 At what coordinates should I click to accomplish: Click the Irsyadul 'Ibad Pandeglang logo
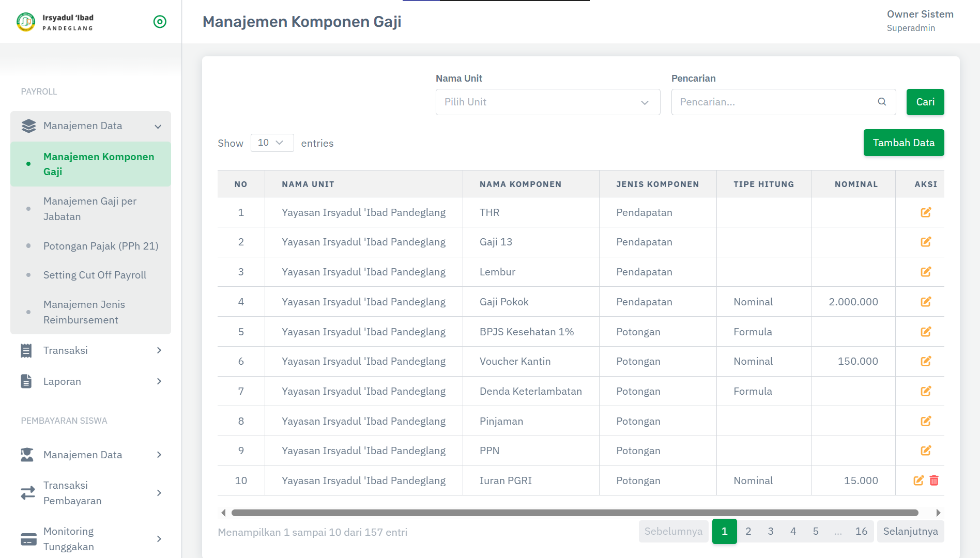tap(55, 22)
